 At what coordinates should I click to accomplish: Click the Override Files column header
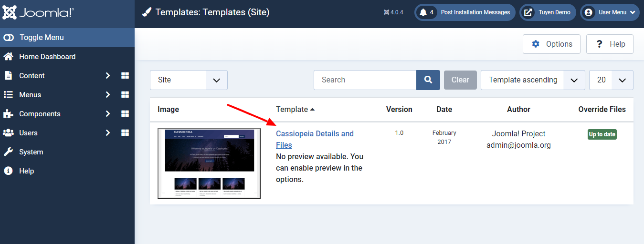pos(602,109)
